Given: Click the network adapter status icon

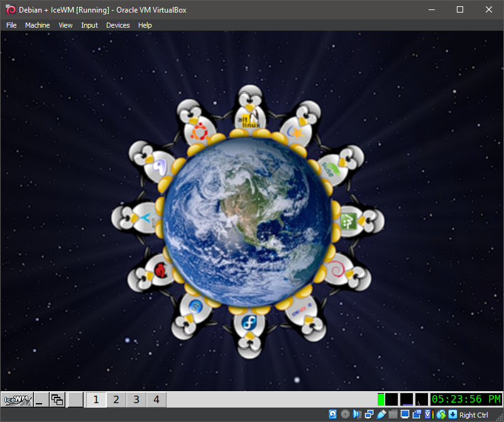Looking at the screenshot, I should [x=369, y=414].
